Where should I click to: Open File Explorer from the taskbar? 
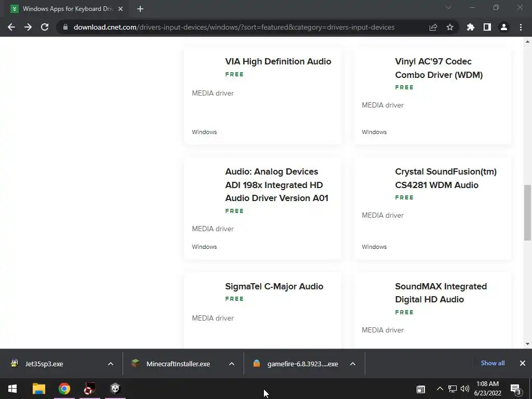[x=38, y=389]
